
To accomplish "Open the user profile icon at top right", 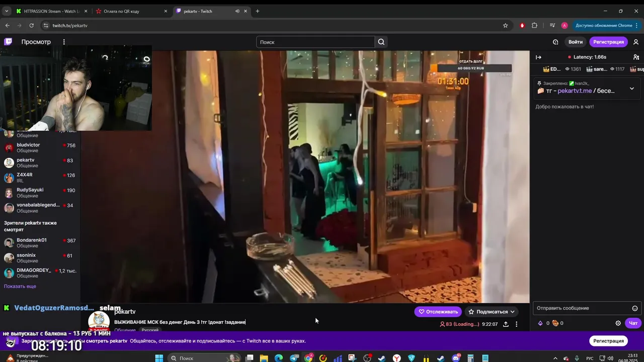I will (636, 42).
